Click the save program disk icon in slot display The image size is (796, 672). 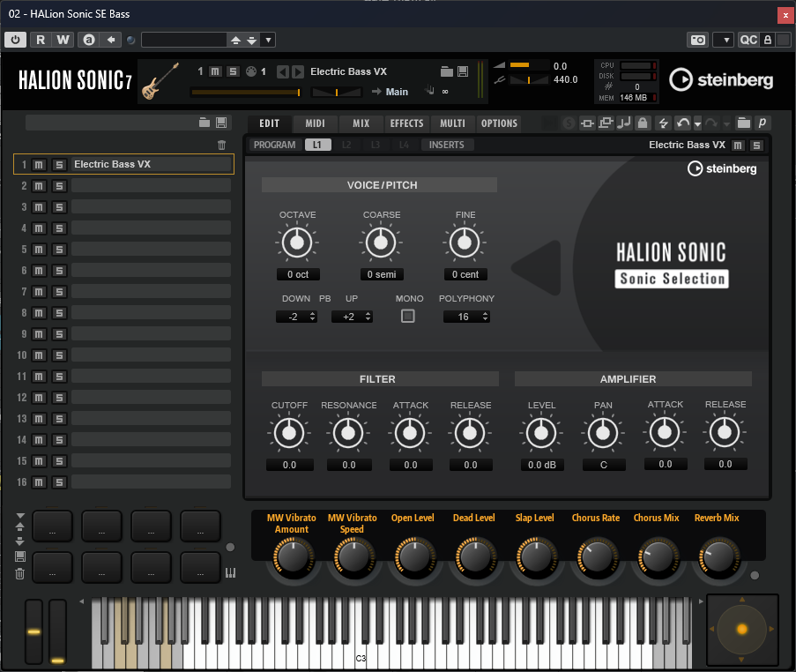pos(463,71)
